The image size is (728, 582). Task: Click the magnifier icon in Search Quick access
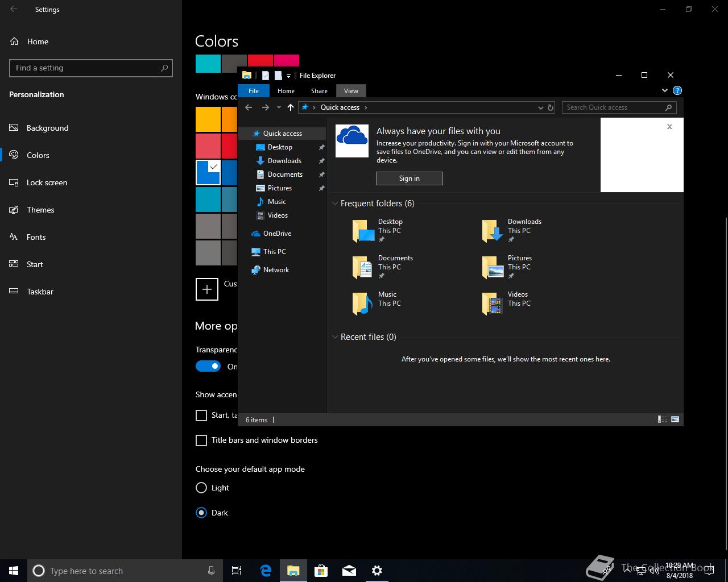pyautogui.click(x=669, y=107)
